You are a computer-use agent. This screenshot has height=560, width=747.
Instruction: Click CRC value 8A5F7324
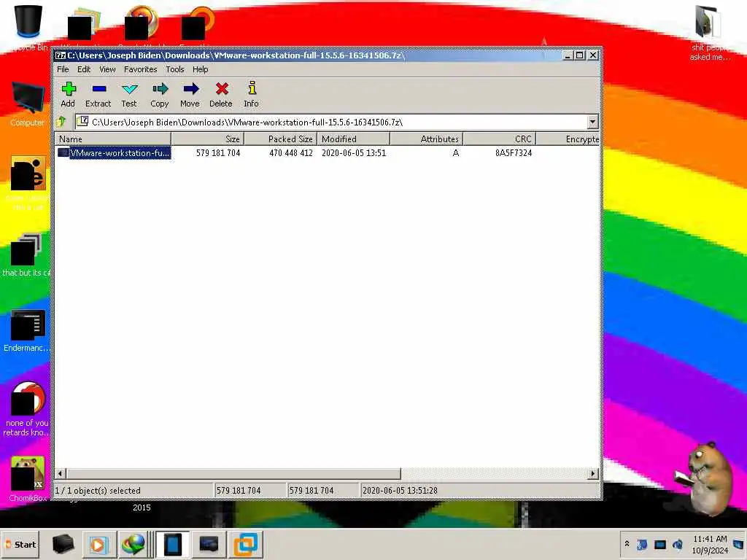point(514,153)
